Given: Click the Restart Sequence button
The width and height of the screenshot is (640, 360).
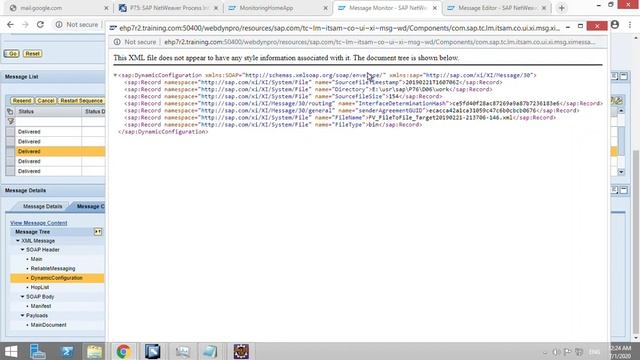Looking at the screenshot, I should click(81, 100).
